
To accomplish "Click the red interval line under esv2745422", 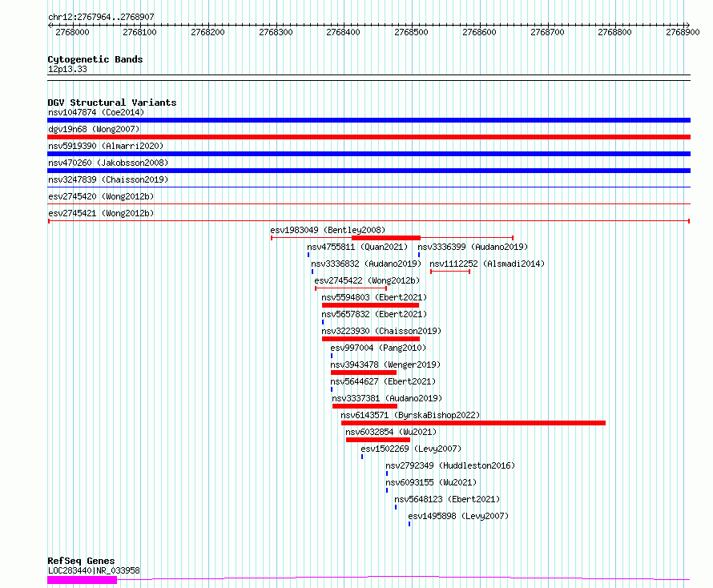I will click(351, 288).
